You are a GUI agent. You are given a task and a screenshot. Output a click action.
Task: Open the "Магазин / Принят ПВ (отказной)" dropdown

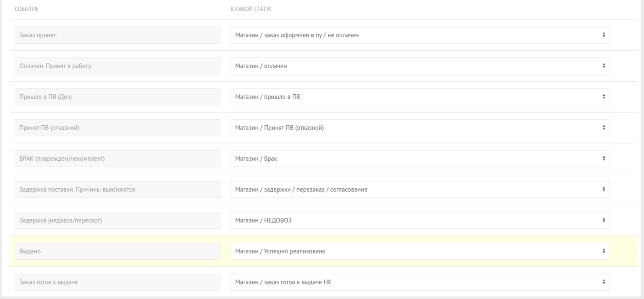[x=420, y=127]
